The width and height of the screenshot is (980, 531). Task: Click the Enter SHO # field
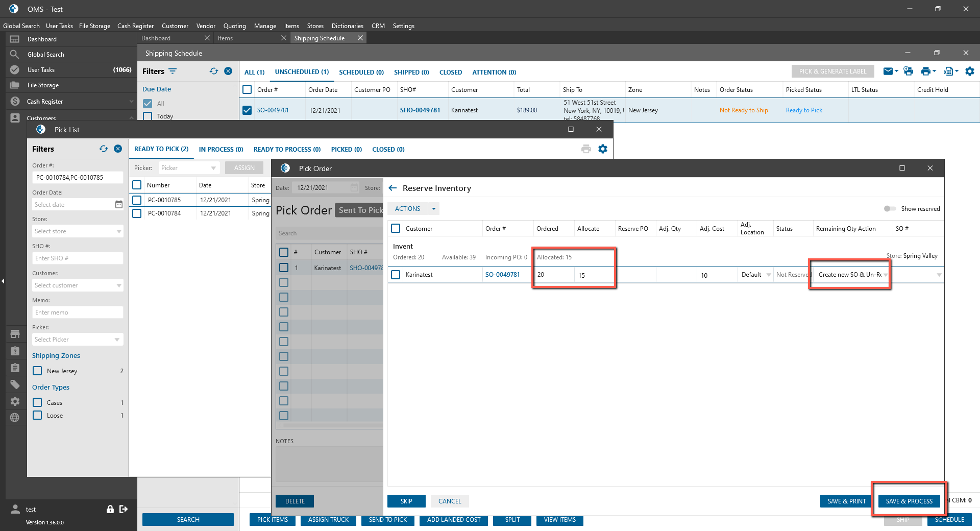coord(78,258)
